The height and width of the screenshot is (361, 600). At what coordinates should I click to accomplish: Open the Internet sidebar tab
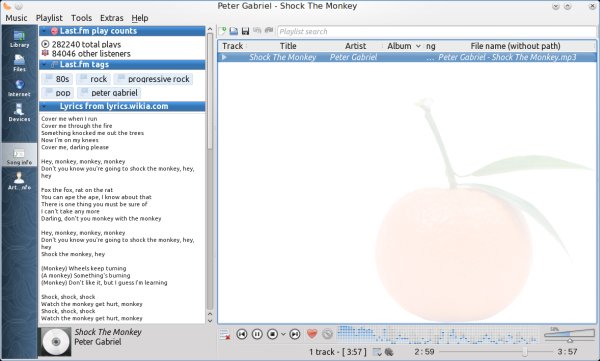tap(20, 88)
